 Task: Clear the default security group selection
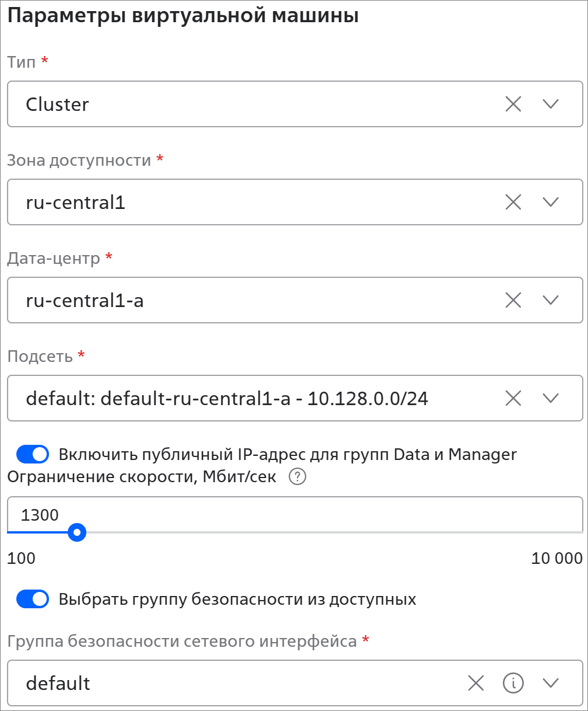[x=476, y=683]
